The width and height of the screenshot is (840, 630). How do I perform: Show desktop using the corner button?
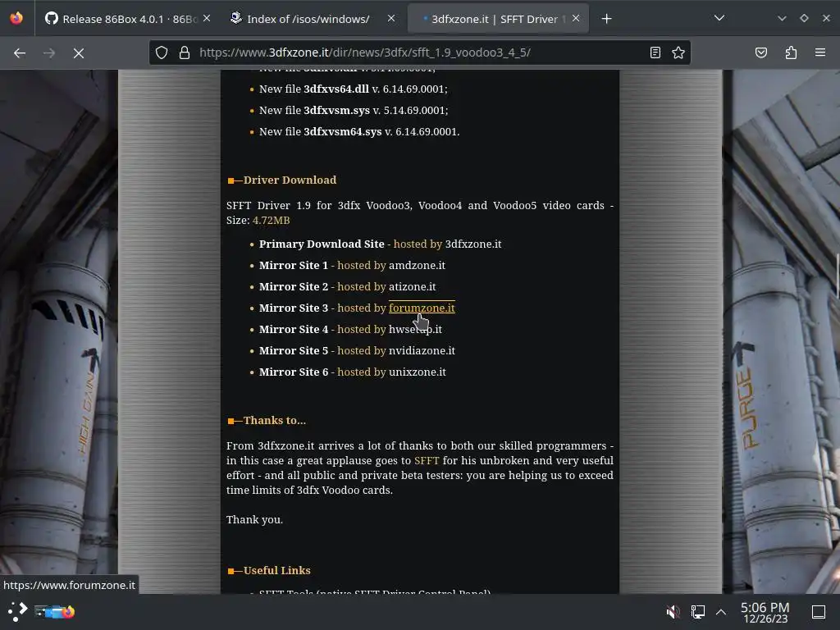(819, 611)
